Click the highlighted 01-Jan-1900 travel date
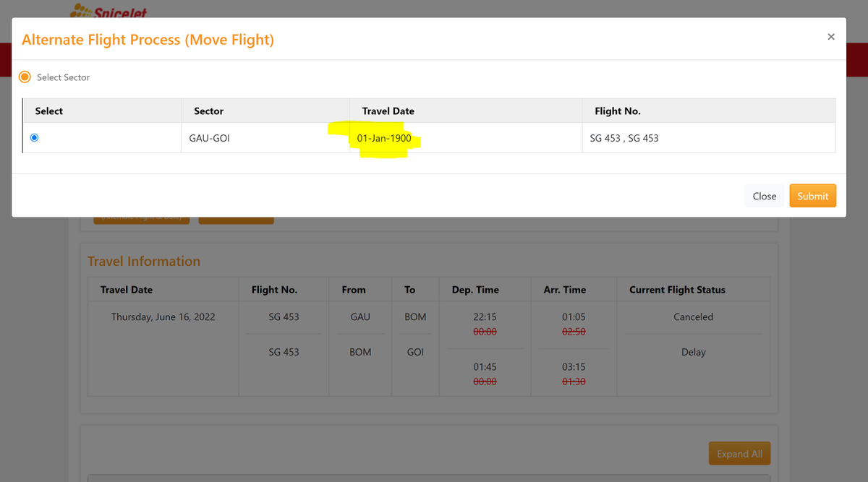The width and height of the screenshot is (868, 482). pos(384,137)
